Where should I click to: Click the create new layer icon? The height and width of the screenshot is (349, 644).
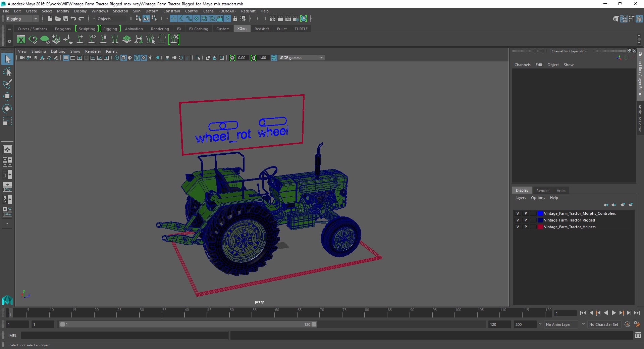(x=623, y=205)
